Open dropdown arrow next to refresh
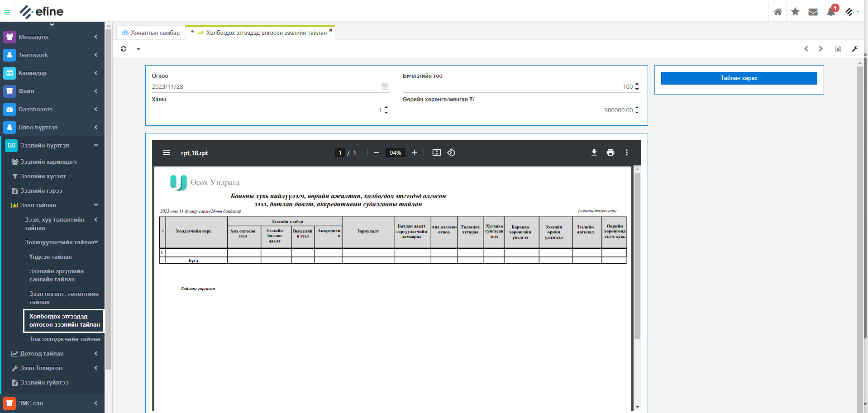Screen dimensions: 868x413 [138, 49]
